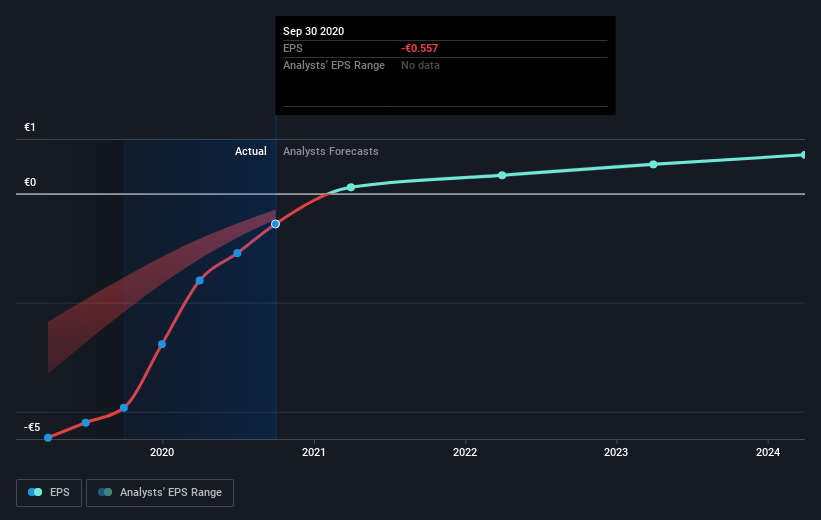821x520 pixels.
Task: Select the forecast data point after 2023
Action: [x=653, y=164]
